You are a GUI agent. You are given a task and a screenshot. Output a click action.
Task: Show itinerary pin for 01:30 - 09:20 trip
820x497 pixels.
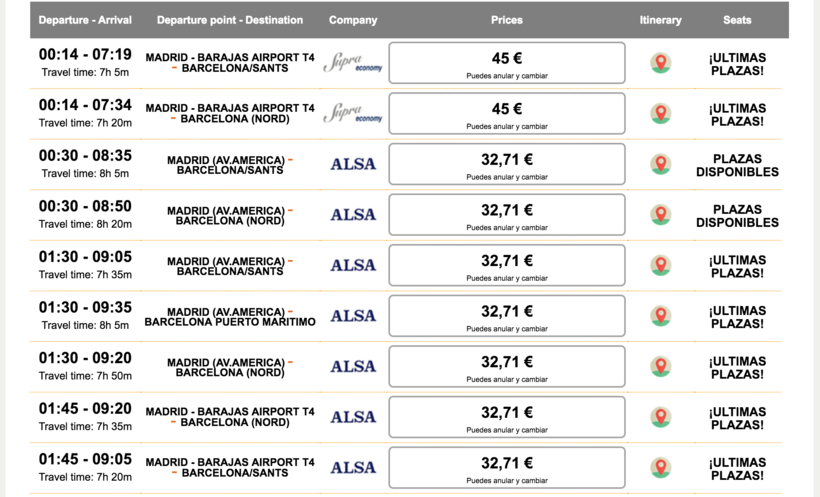tap(660, 366)
